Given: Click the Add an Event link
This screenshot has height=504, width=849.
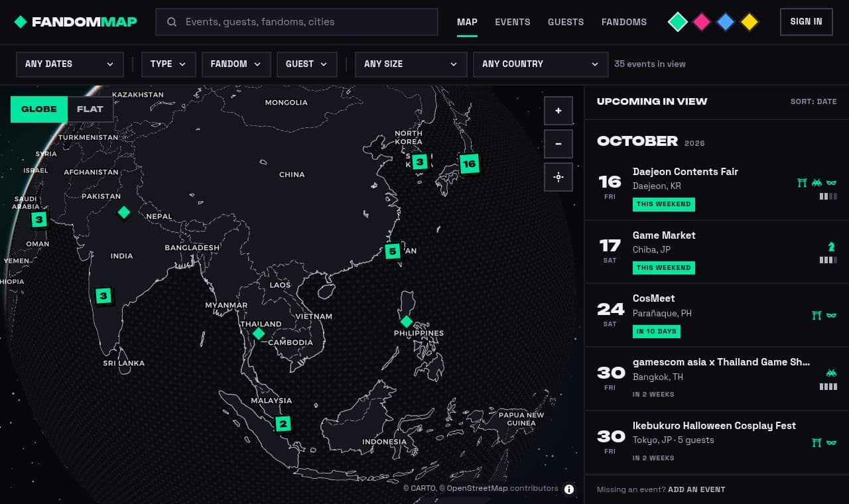Looking at the screenshot, I should [696, 489].
